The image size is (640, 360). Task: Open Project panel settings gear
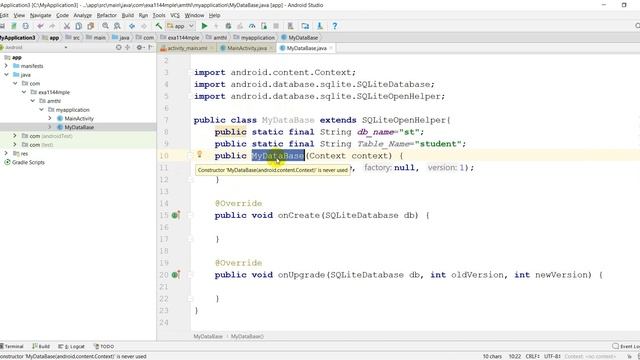tap(140, 47)
